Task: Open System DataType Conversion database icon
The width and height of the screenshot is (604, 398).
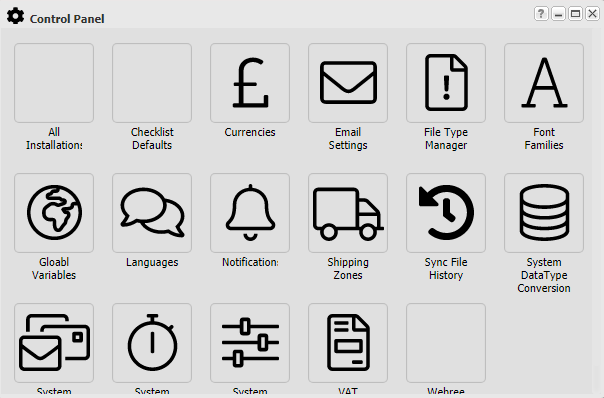Action: pos(544,213)
